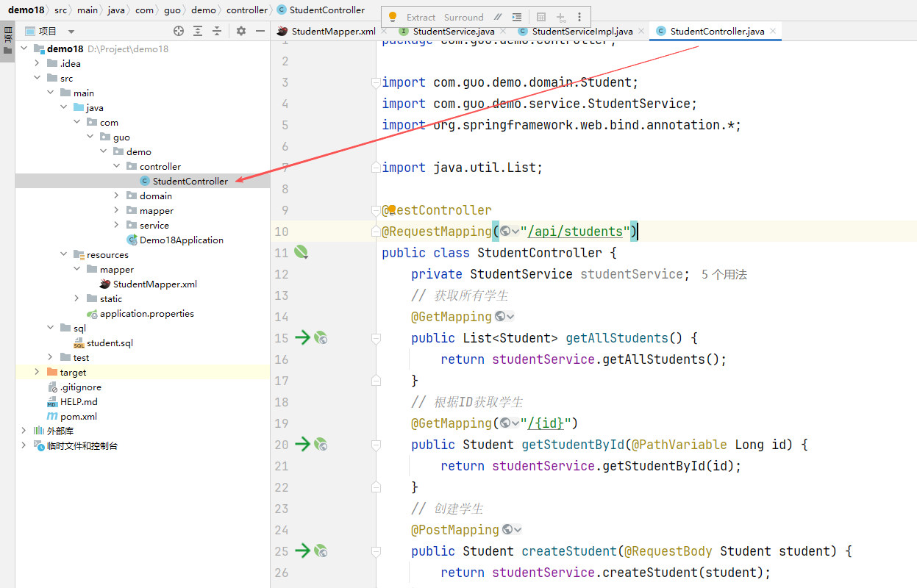Click the lightbulb intention icon in floating toolbar

pos(393,17)
